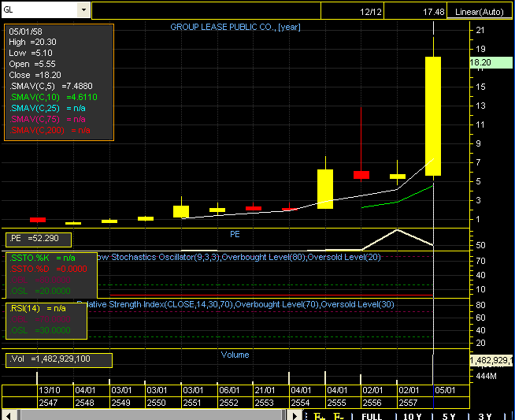Screen dimensions: 515x420
Task: Toggle the Linear(Auto) scale button
Action: pyautogui.click(x=480, y=12)
